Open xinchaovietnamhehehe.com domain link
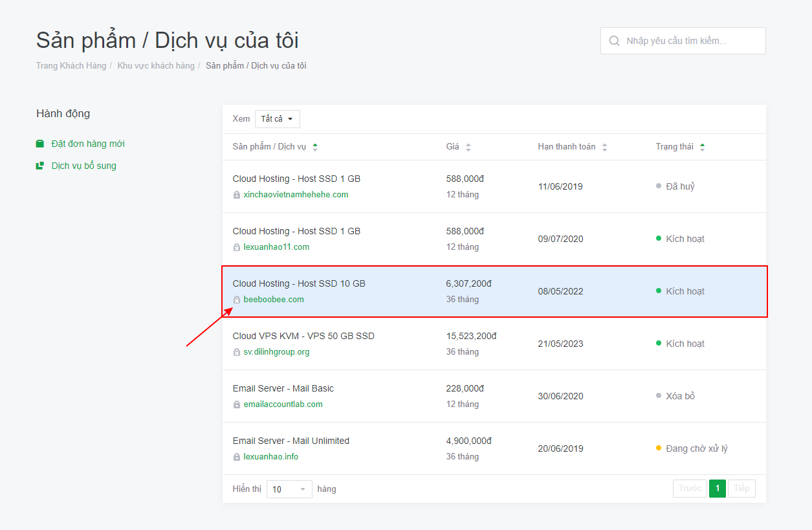The height and width of the screenshot is (530, 812). pos(296,195)
